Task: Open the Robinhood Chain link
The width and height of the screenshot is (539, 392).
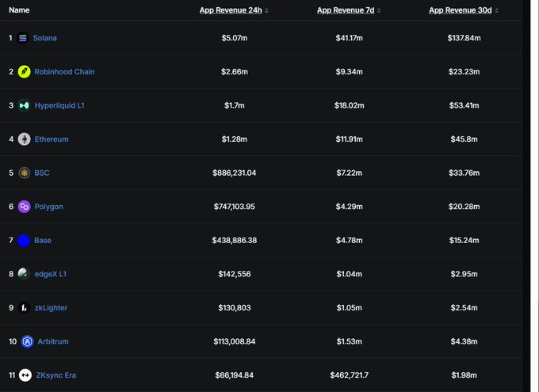Action: tap(64, 72)
